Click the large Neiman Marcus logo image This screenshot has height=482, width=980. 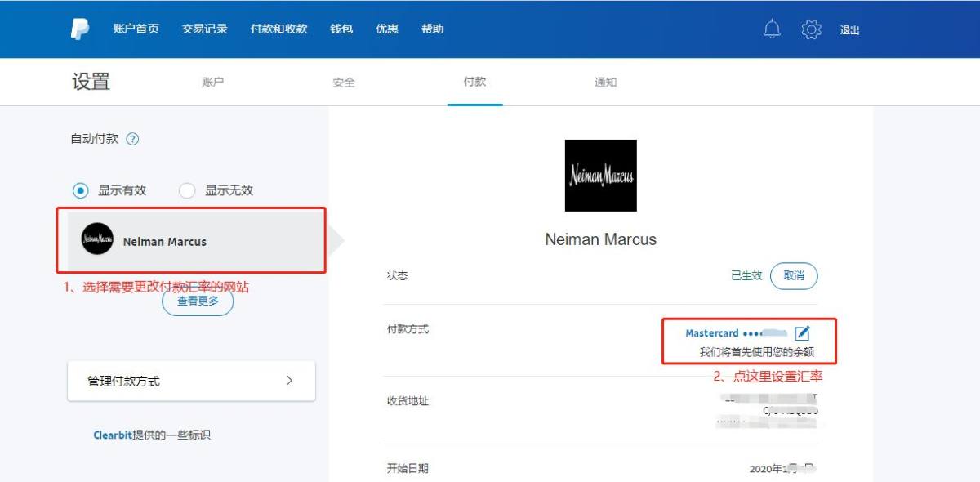[x=600, y=176]
